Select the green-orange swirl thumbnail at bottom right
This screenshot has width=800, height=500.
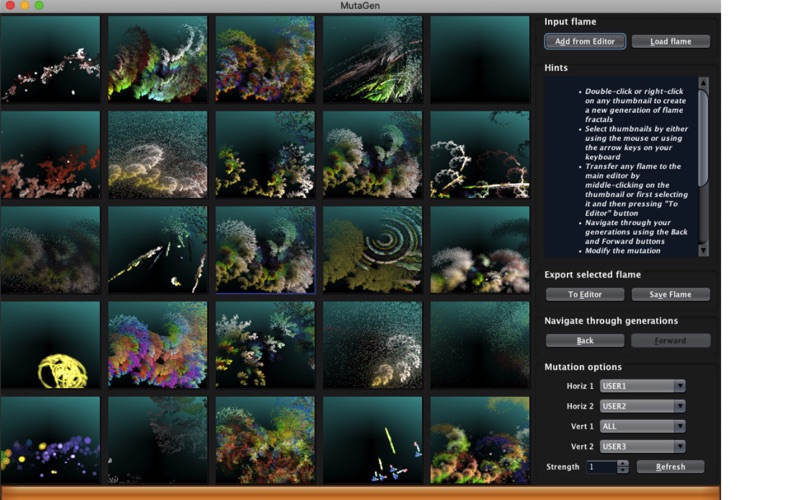pyautogui.click(x=480, y=440)
